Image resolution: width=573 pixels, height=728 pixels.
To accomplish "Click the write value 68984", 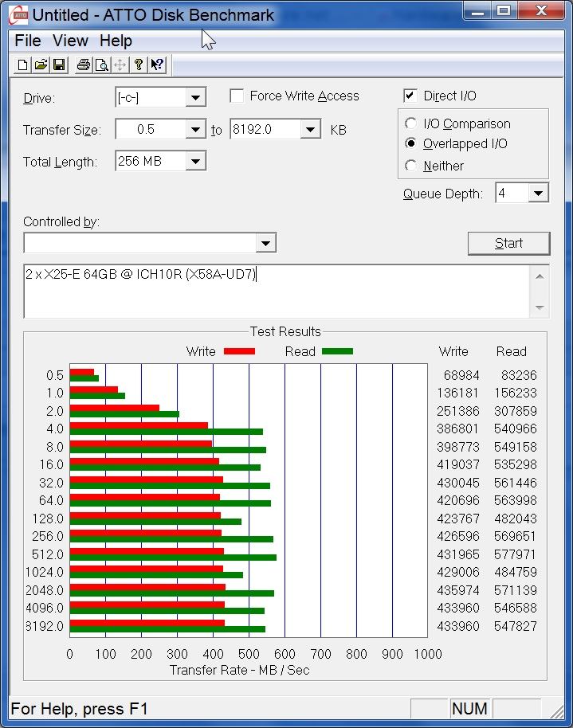I will [x=461, y=375].
